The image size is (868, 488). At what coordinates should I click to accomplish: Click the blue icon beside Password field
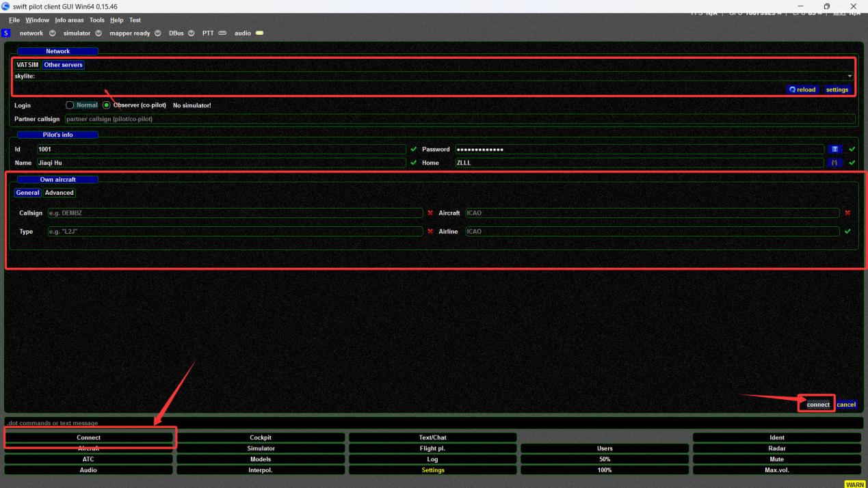(834, 149)
